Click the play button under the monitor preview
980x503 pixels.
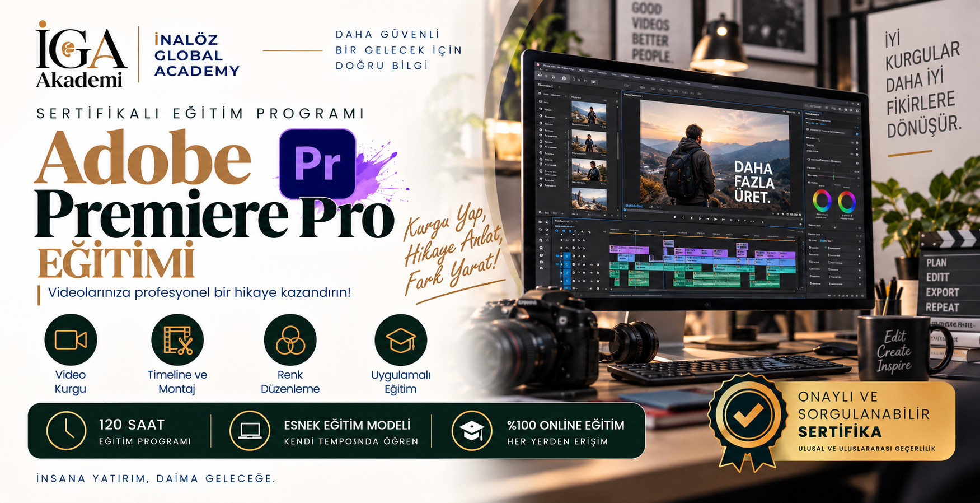click(715, 220)
